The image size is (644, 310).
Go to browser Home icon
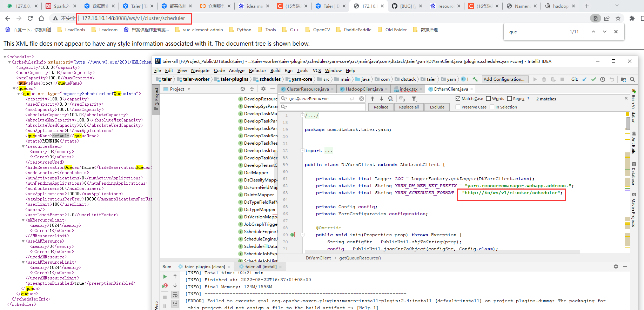click(41, 18)
